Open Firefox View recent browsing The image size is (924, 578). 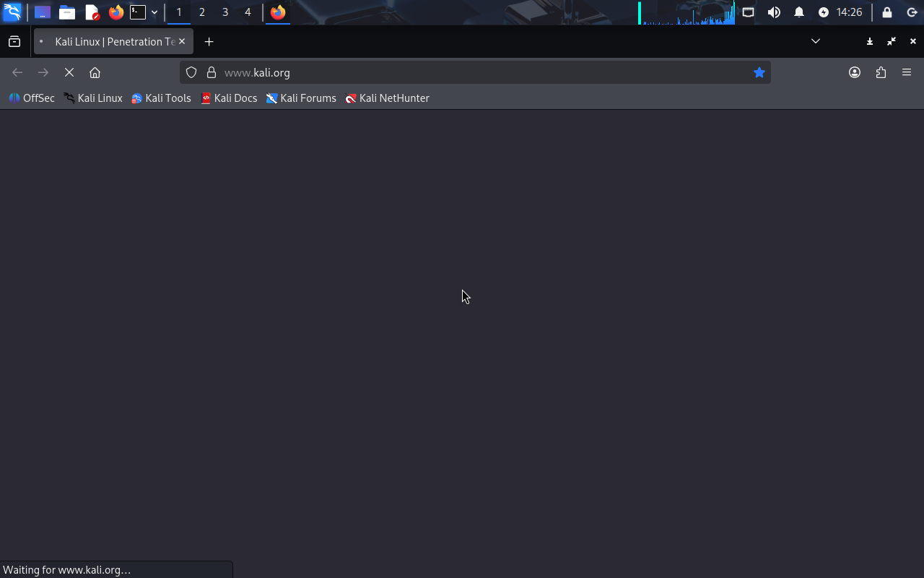14,42
